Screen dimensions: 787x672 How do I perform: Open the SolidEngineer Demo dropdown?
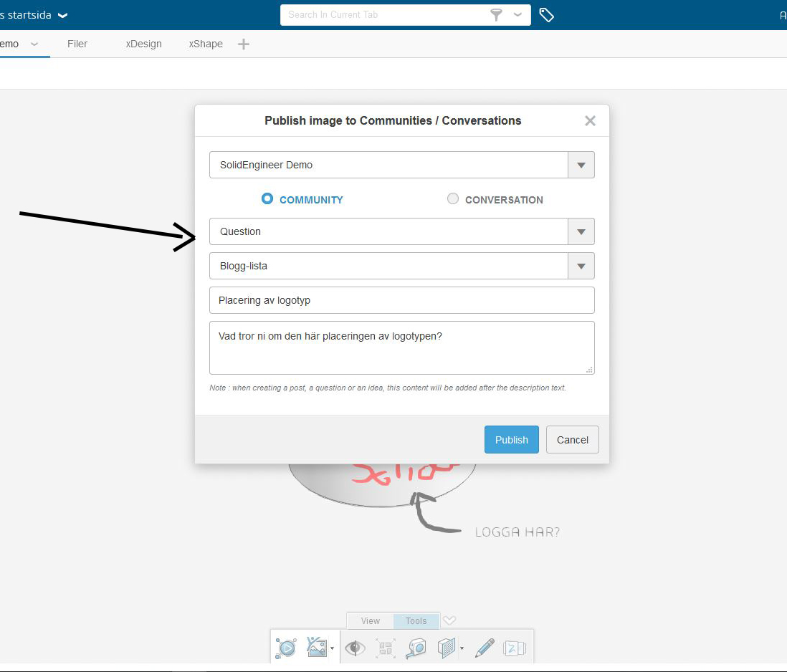[581, 165]
